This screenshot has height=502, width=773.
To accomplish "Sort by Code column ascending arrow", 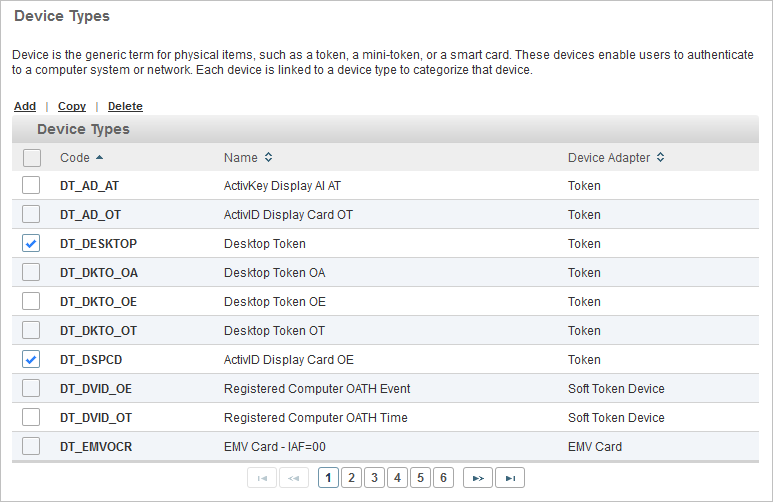I will [x=99, y=157].
